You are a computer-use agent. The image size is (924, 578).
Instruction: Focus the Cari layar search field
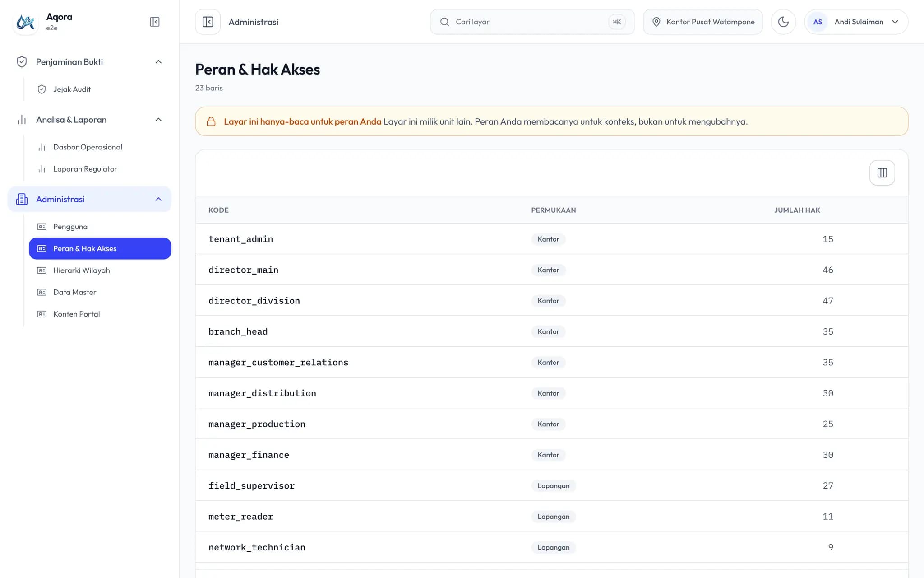(532, 22)
